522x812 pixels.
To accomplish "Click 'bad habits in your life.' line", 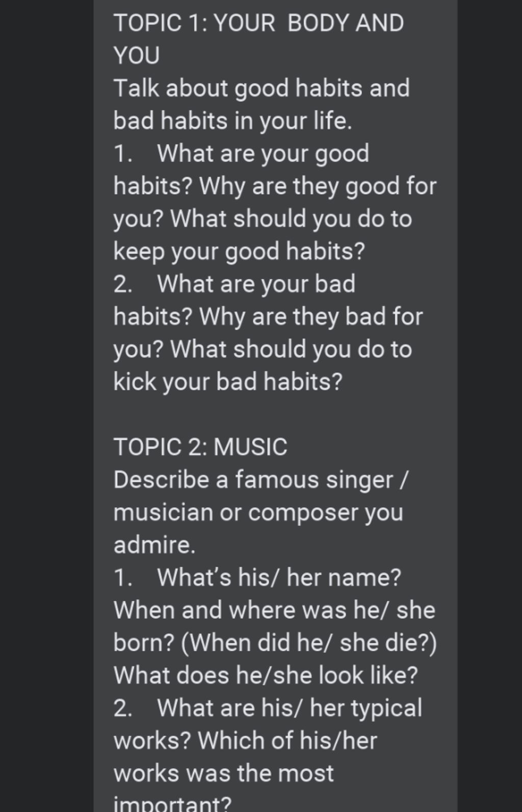I will (x=233, y=121).
